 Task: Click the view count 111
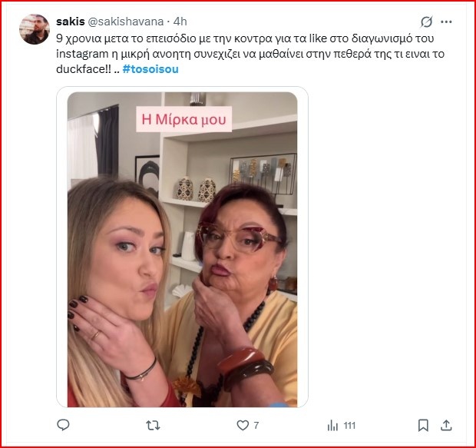click(349, 425)
